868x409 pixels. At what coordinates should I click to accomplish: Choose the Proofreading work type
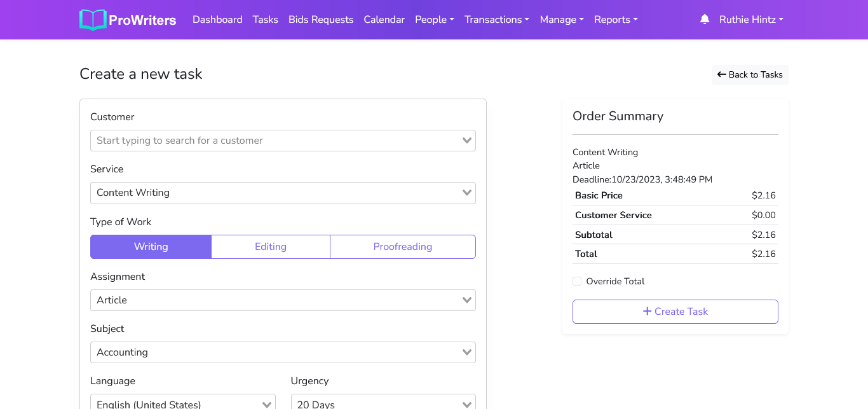click(402, 247)
